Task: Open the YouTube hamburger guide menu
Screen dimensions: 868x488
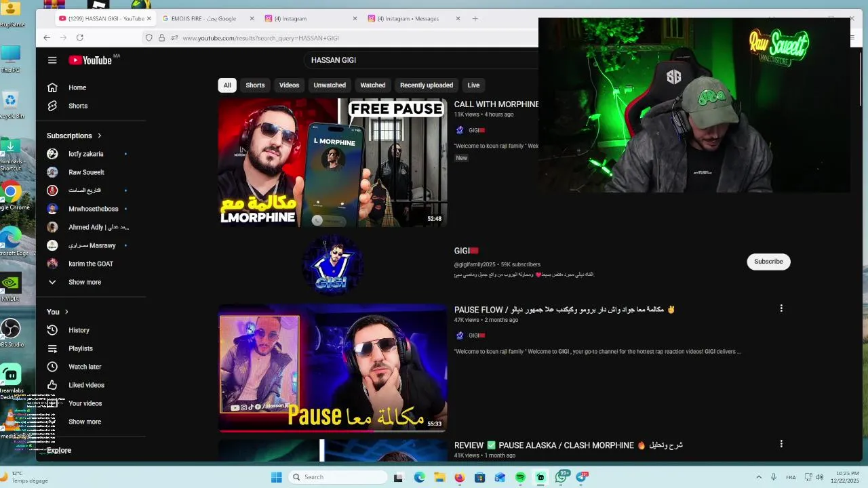Action: [x=52, y=60]
